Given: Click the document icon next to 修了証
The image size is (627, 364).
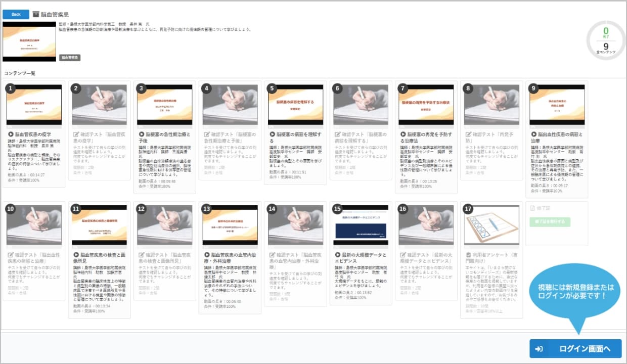Looking at the screenshot, I should coord(532,208).
